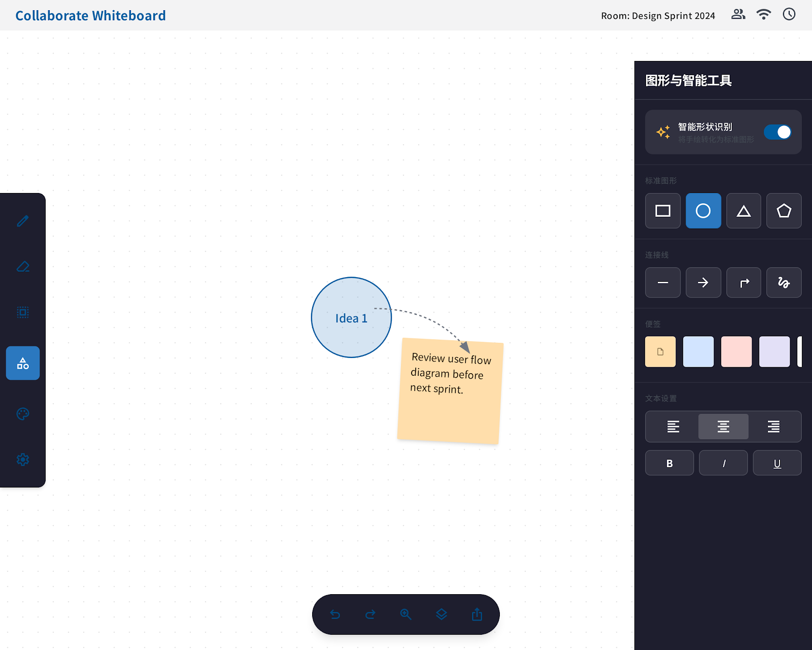The height and width of the screenshot is (650, 812).
Task: Choose the freeform curved connector
Action: (x=784, y=282)
